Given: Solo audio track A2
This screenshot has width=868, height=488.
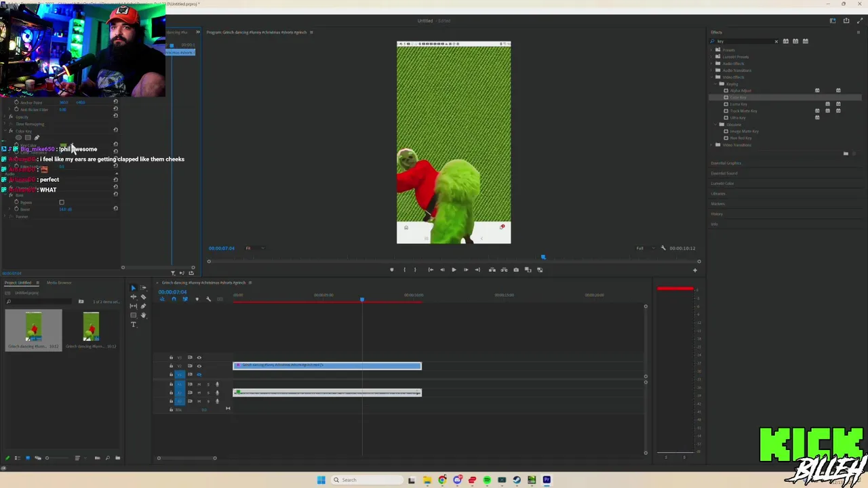Looking at the screenshot, I should tap(208, 393).
